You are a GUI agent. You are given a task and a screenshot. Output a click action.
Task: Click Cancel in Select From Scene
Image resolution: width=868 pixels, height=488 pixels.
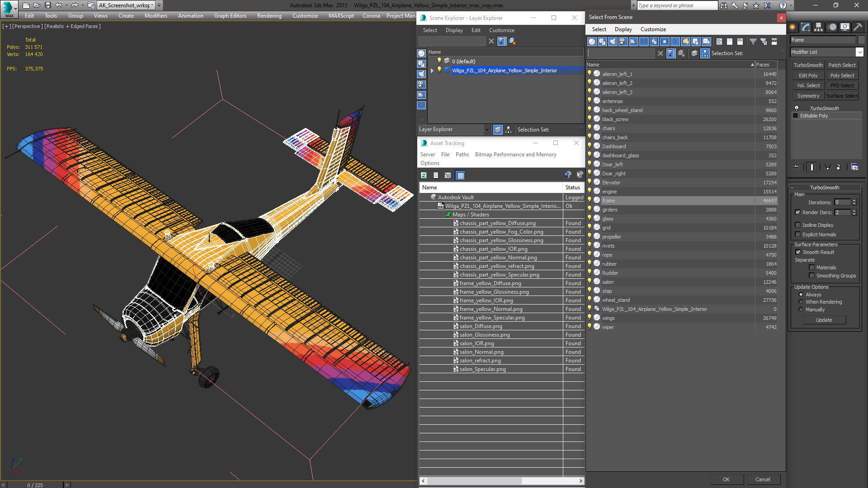[x=763, y=479]
